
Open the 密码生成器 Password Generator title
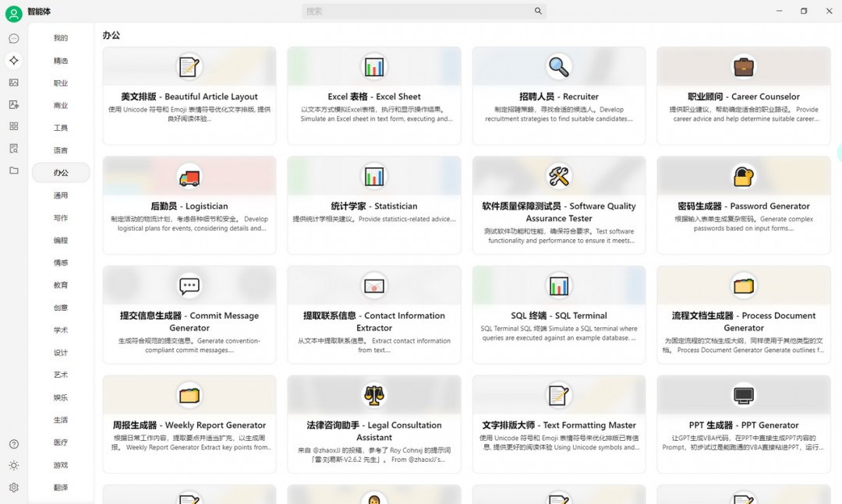coord(744,206)
